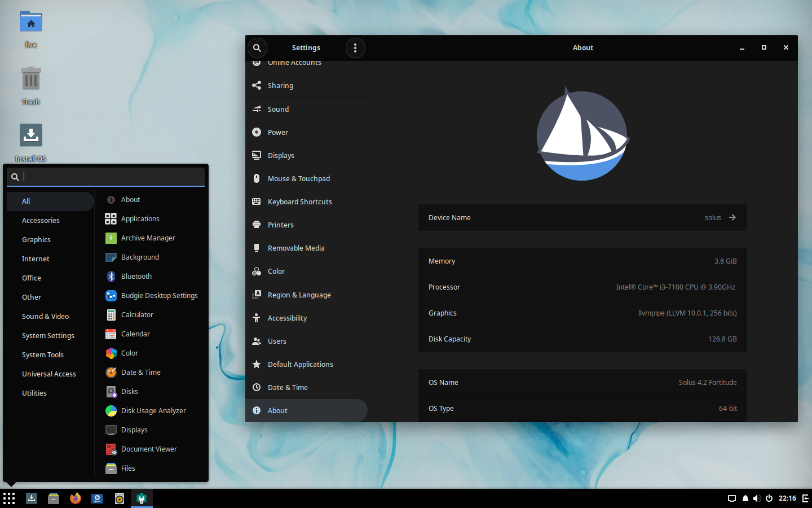Open notifications bell in tray
This screenshot has width=812, height=508.
pyautogui.click(x=745, y=498)
